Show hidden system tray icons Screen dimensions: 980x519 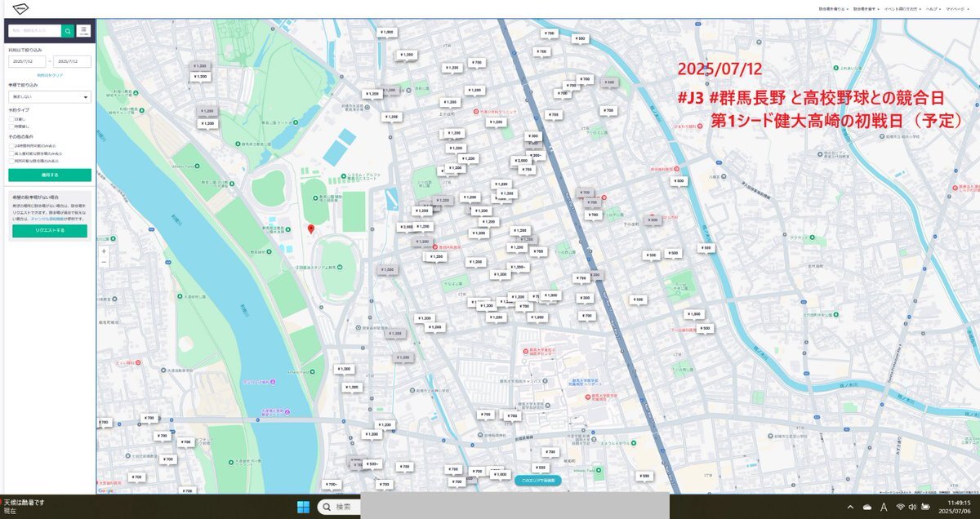(x=850, y=508)
